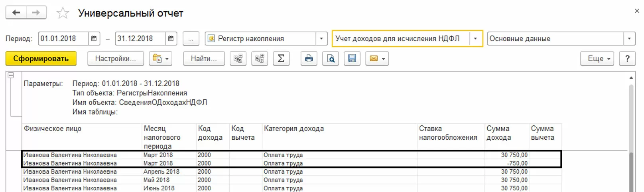
Task: Collapse all groups icon with minus
Action: coord(238,59)
